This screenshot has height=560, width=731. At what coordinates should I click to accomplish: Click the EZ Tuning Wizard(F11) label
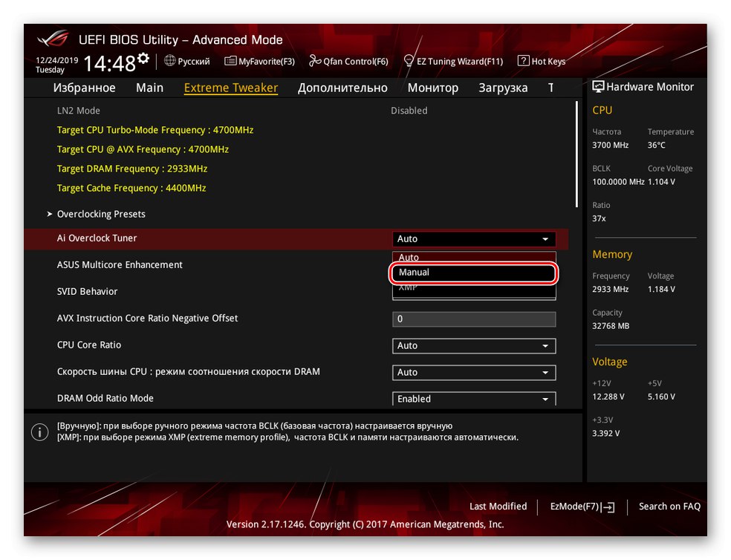click(x=460, y=61)
